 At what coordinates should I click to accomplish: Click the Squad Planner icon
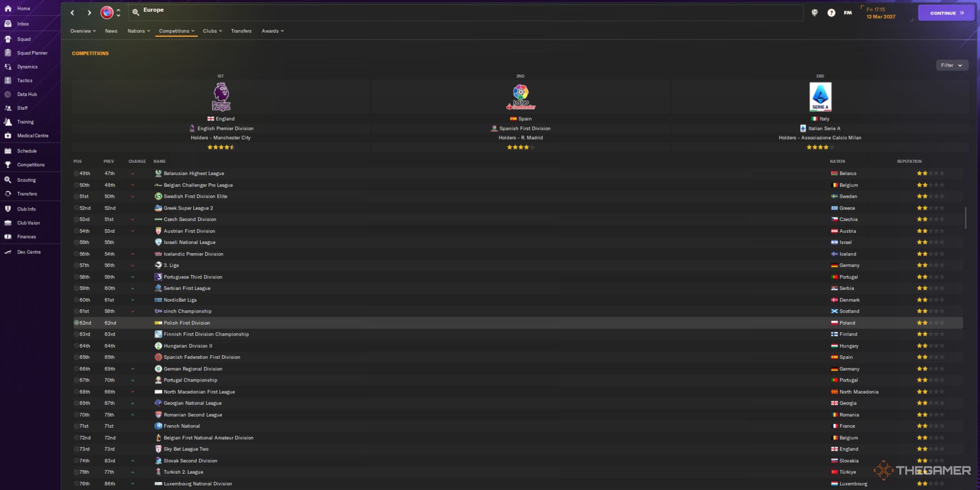click(9, 53)
